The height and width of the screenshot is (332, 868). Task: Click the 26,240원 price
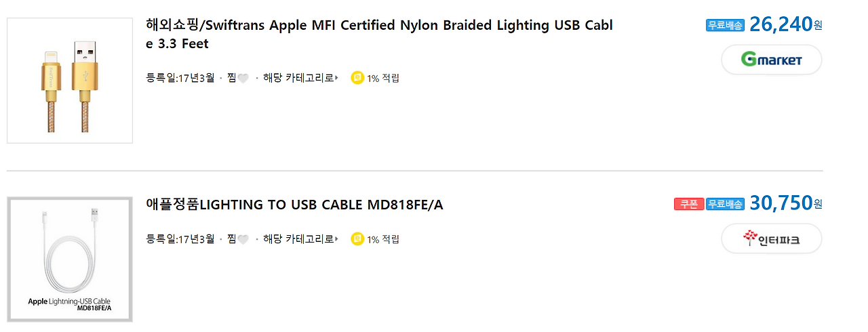pyautogui.click(x=781, y=24)
